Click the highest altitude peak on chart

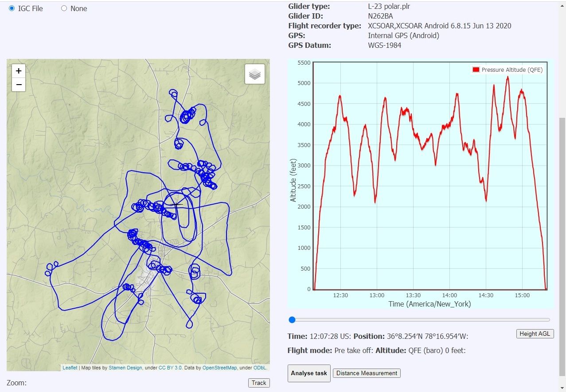[x=507, y=77]
